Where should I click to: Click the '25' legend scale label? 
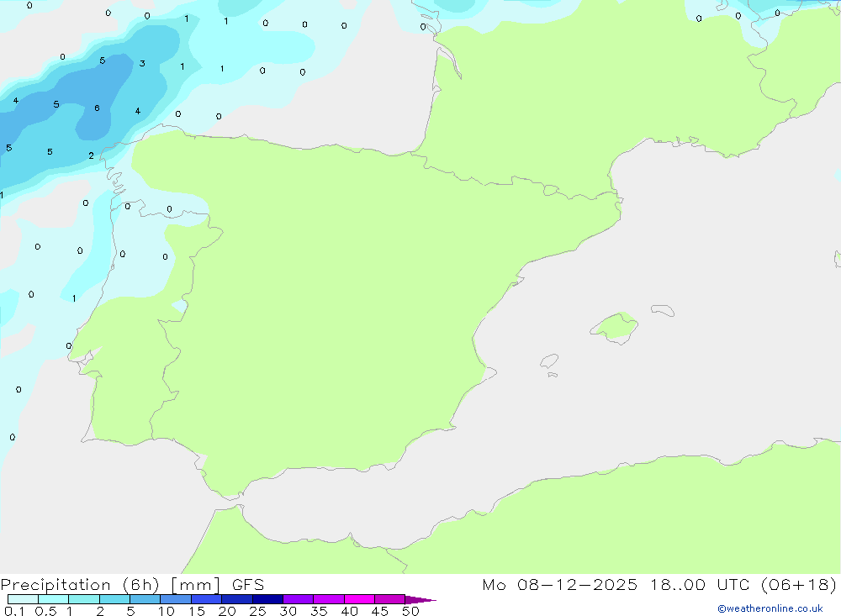point(257,611)
